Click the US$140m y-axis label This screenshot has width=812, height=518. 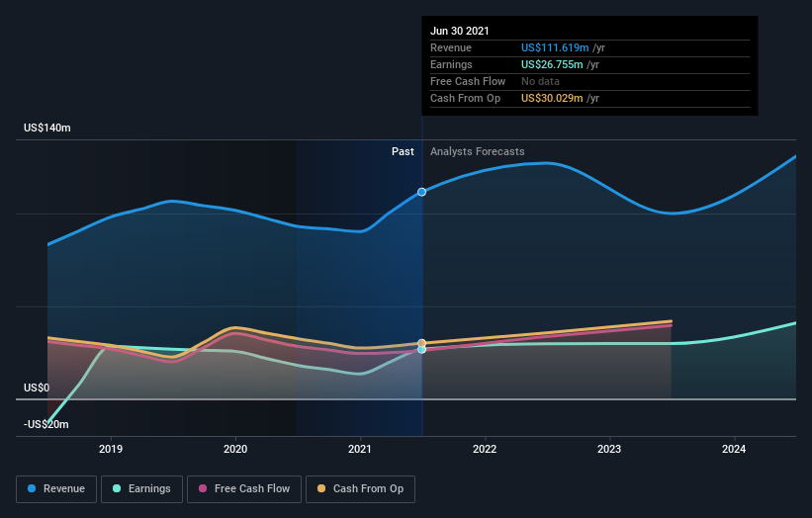47,128
